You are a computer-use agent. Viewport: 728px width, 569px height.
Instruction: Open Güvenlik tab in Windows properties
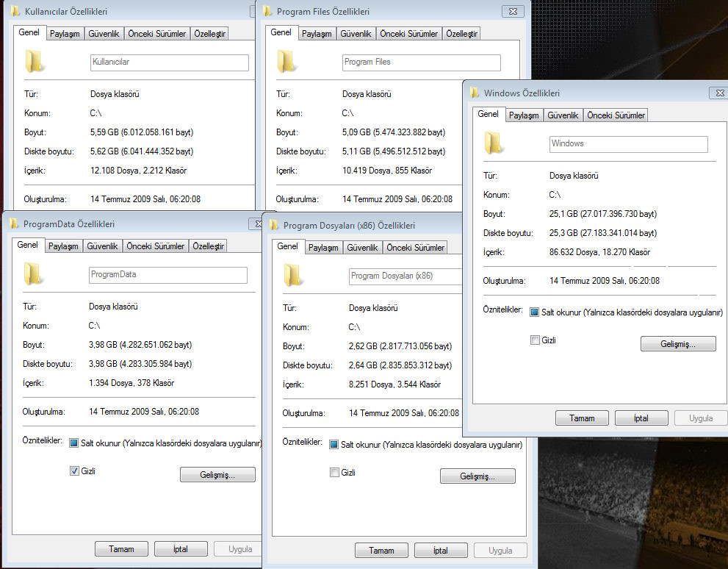563,115
